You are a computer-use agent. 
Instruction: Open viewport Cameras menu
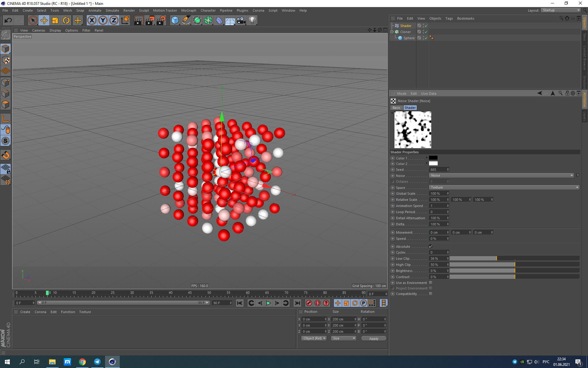[39, 30]
